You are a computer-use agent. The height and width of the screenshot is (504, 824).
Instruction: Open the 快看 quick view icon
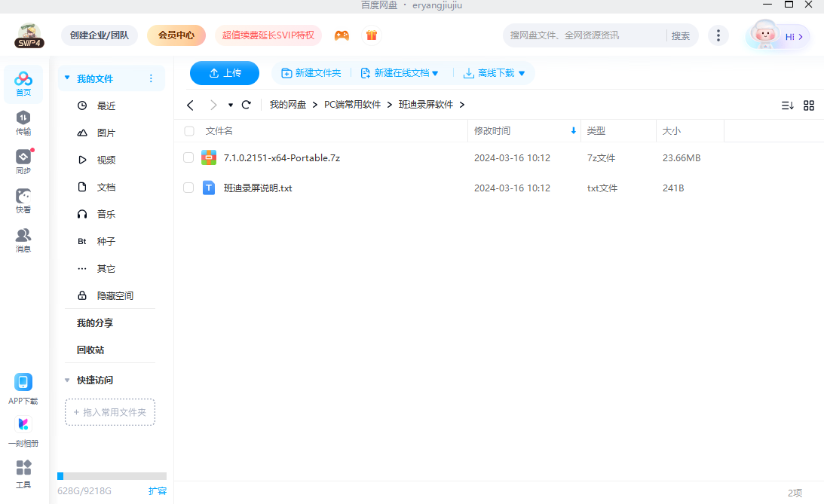click(23, 201)
